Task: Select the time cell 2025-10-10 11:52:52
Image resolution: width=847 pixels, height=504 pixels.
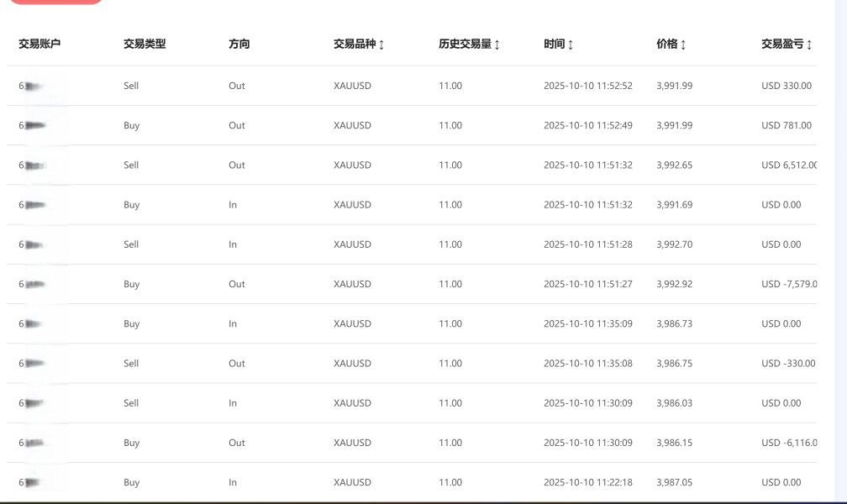Action: [587, 86]
